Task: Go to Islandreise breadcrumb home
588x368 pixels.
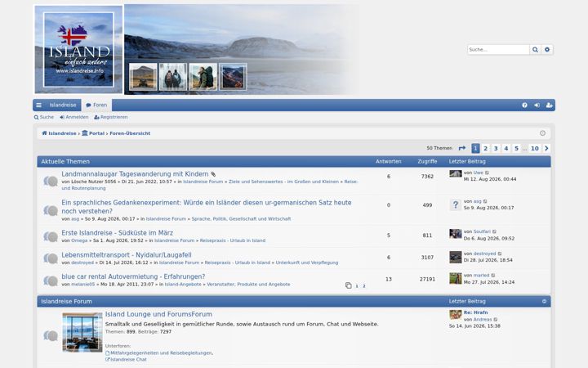Action: (59, 133)
